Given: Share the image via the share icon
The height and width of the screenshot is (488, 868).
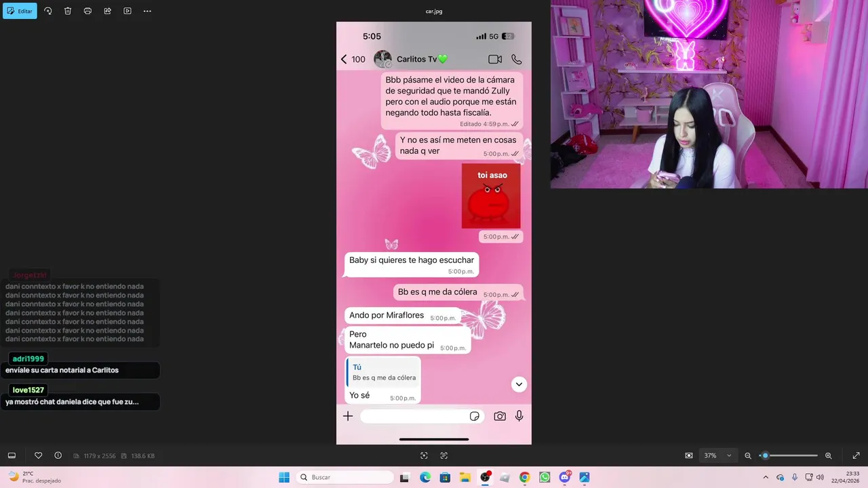Looking at the screenshot, I should (x=107, y=11).
